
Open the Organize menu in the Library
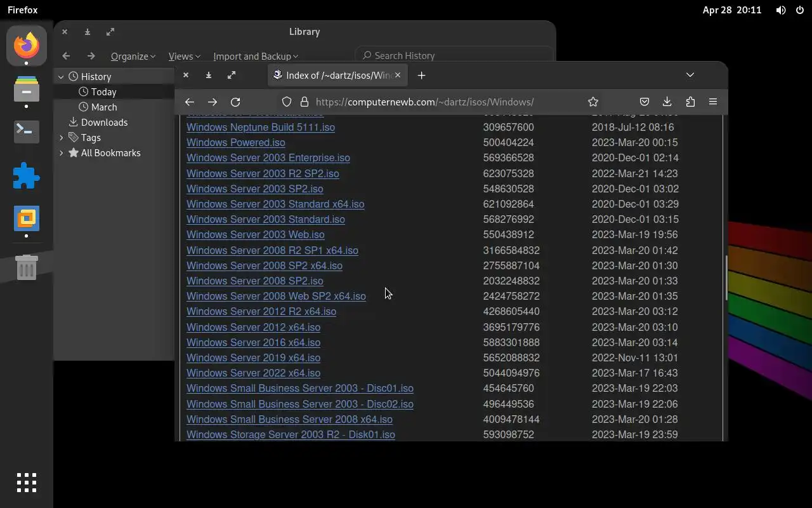pyautogui.click(x=133, y=56)
